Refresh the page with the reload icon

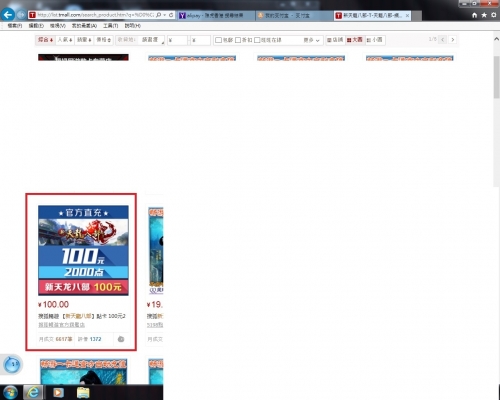point(171,15)
